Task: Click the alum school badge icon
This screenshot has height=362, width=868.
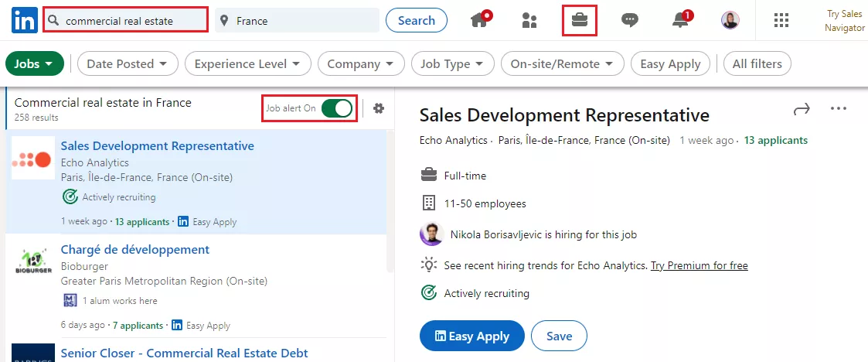Action: 70,300
